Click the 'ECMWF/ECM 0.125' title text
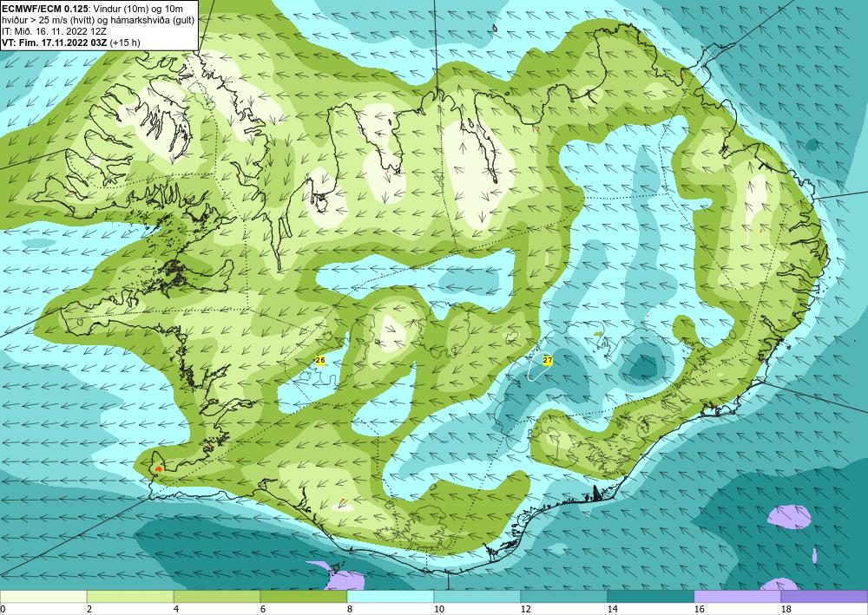The height and width of the screenshot is (615, 868). 43,9
